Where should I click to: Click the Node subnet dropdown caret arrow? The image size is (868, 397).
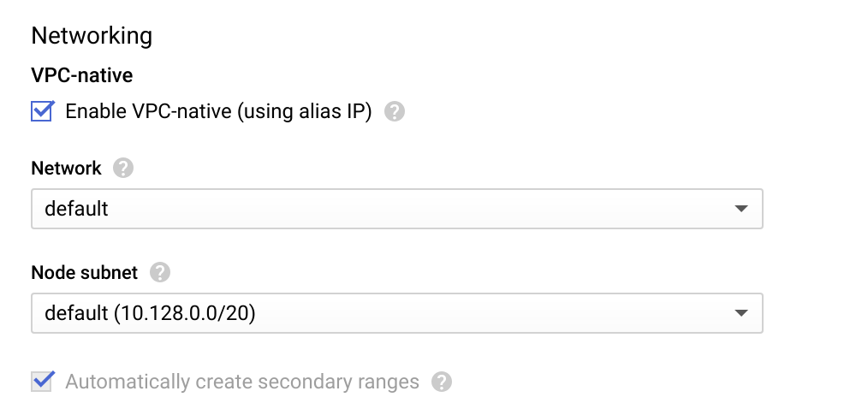tap(741, 314)
